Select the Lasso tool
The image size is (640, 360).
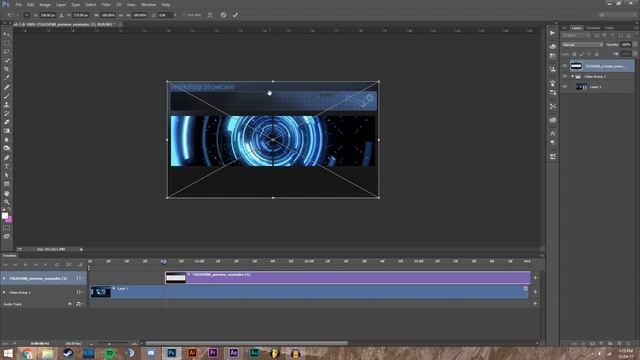(7, 52)
